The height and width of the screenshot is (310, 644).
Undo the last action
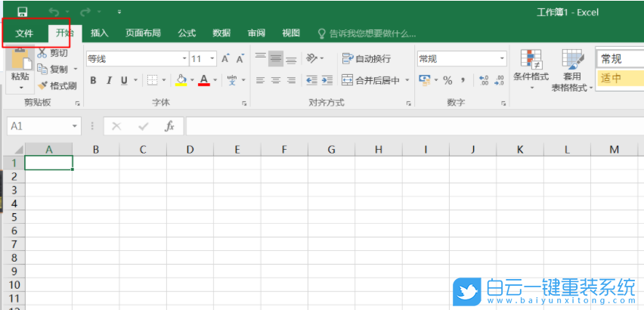click(54, 12)
